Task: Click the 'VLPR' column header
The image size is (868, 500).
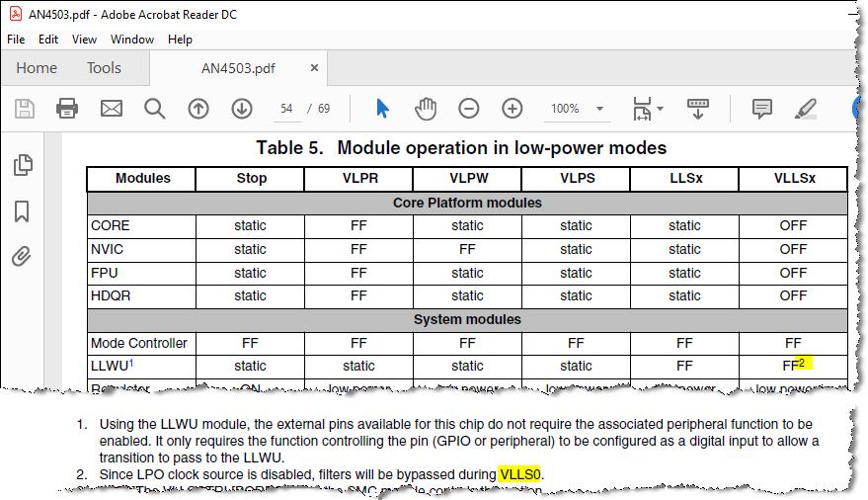Action: (360, 178)
